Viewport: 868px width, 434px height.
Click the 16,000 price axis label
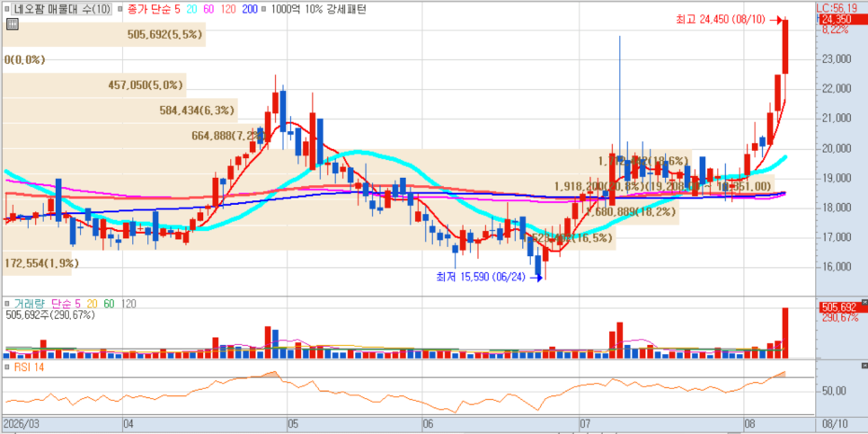tap(837, 268)
